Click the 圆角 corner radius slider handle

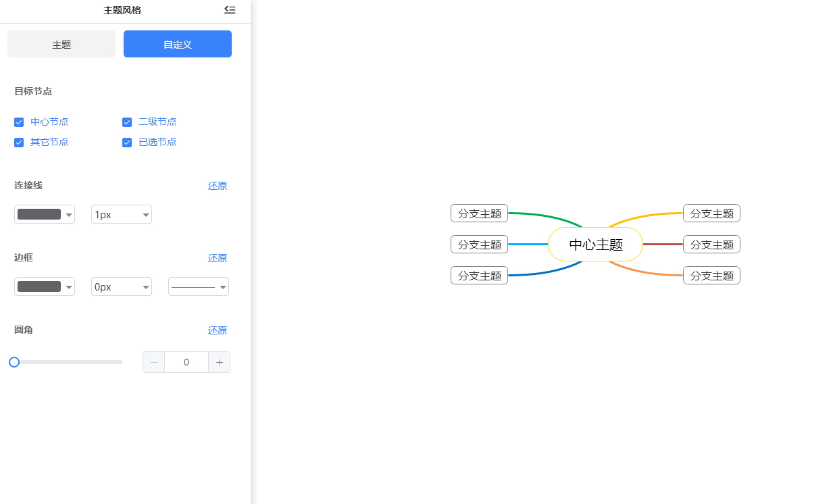(x=14, y=362)
